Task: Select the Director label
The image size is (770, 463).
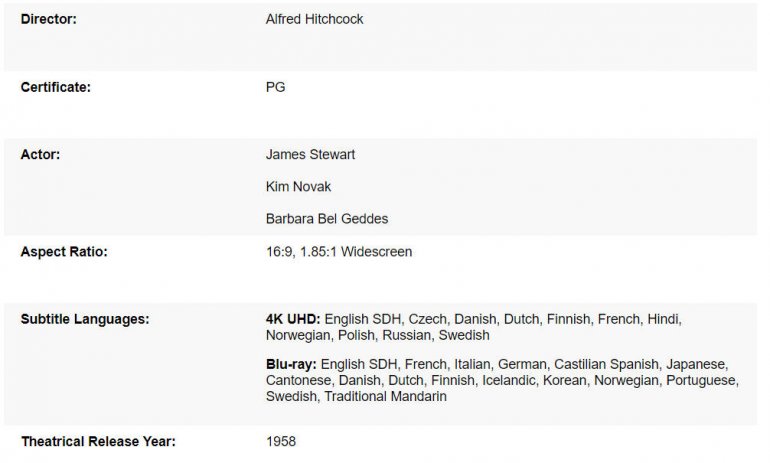Action: (49, 19)
